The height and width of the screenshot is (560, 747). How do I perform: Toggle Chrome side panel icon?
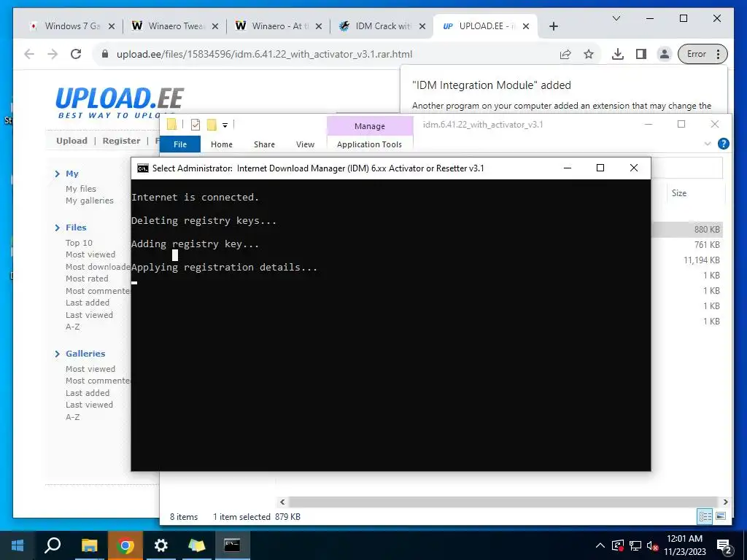point(641,54)
